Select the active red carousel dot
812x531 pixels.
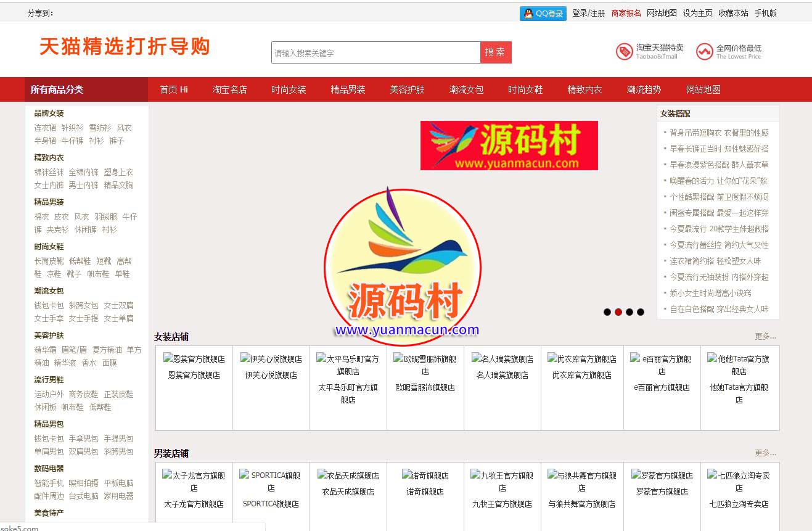click(618, 312)
